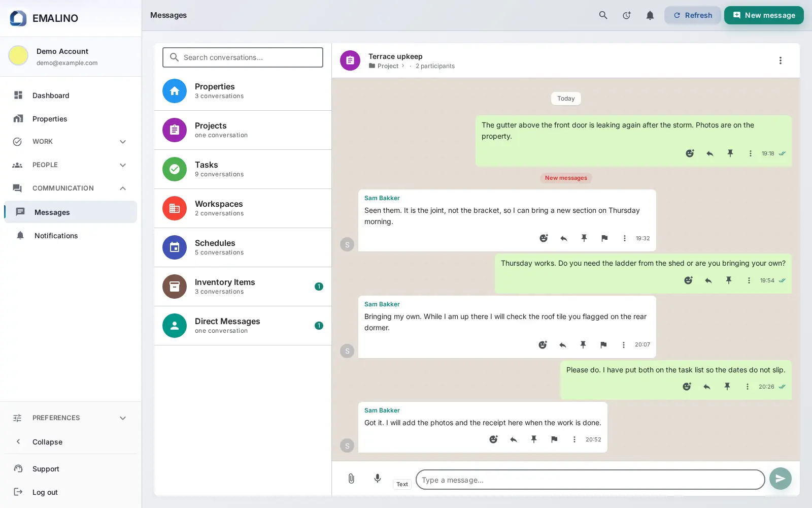Add emoji reaction to Sam's 20:07 message
The image size is (812, 508).
(x=543, y=345)
